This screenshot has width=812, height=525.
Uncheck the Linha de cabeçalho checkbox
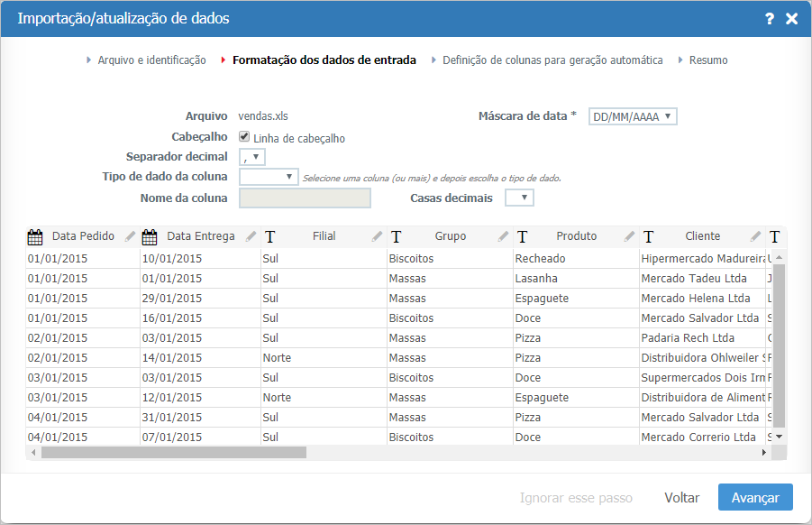243,136
